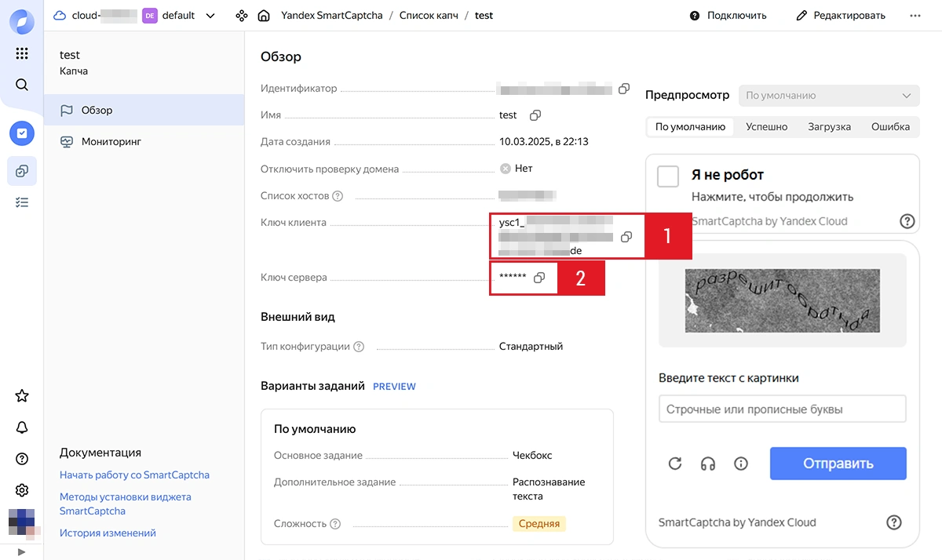
Task: Switch to the Загрузка preview tab
Action: (829, 127)
